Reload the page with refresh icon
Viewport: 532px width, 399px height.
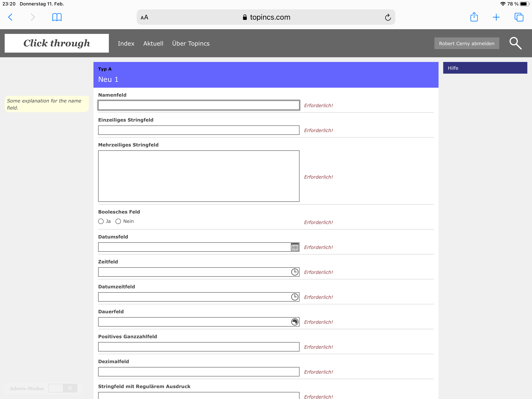(388, 17)
